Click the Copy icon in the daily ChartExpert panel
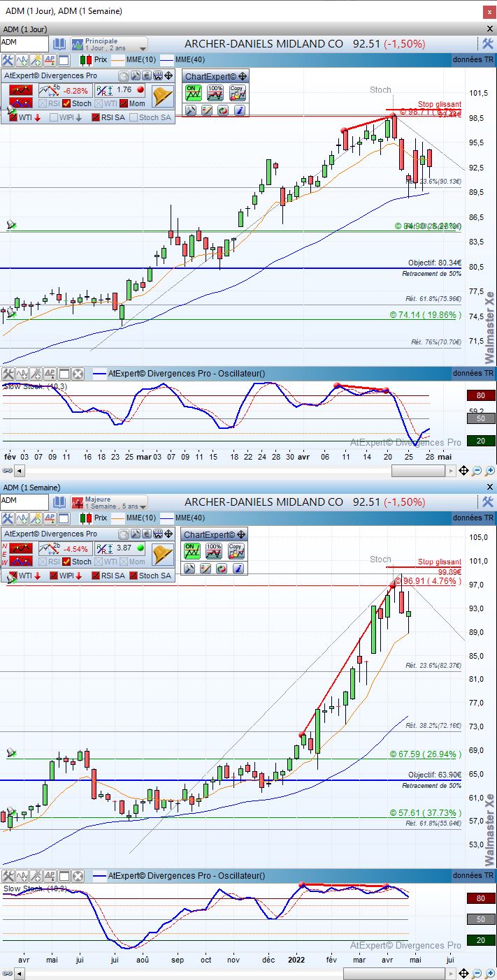Viewport: 497px width, 980px height. click(237, 92)
